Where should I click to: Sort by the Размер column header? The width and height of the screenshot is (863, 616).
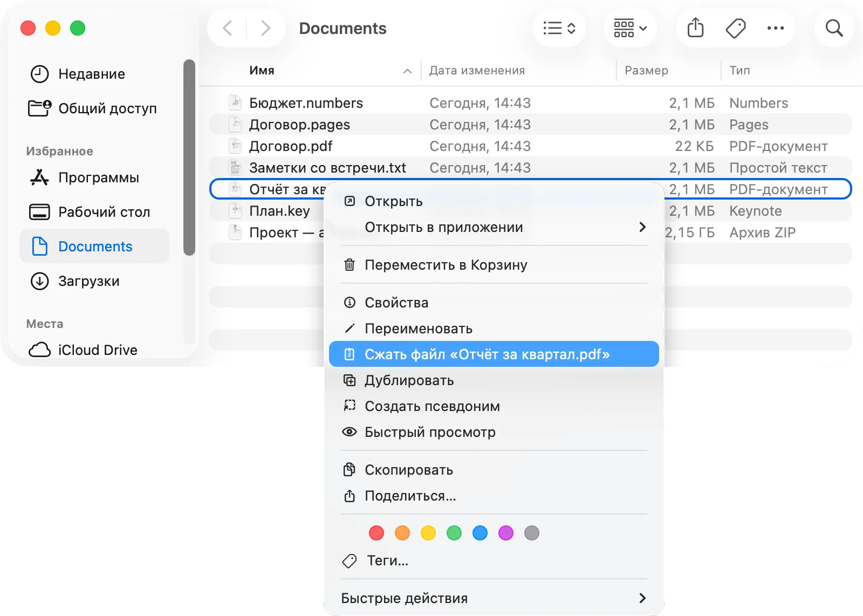click(669, 71)
